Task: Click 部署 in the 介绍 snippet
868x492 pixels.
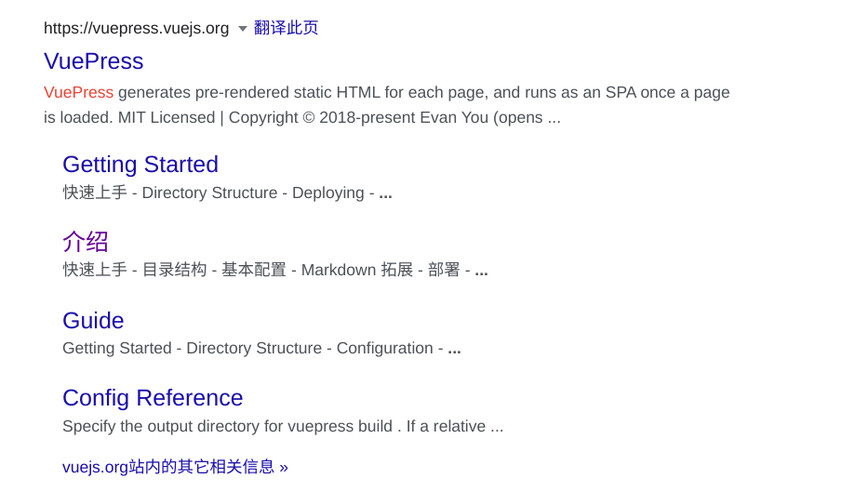Action: coord(444,270)
